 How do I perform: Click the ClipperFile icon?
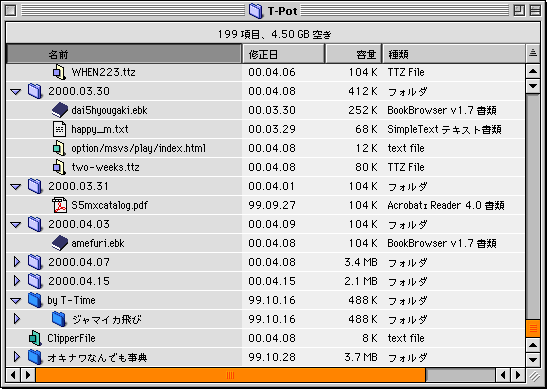pyautogui.click(x=35, y=338)
